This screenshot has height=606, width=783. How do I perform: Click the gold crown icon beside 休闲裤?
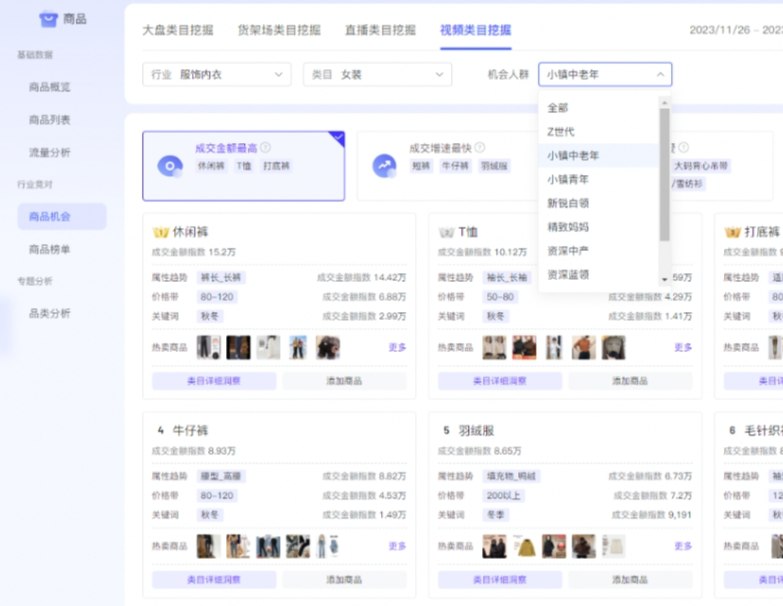[x=160, y=232]
